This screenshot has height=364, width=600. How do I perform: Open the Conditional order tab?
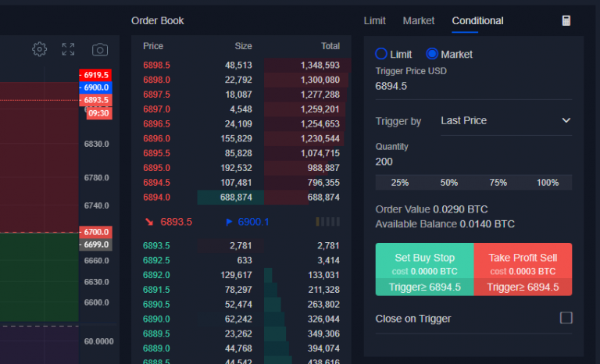477,21
